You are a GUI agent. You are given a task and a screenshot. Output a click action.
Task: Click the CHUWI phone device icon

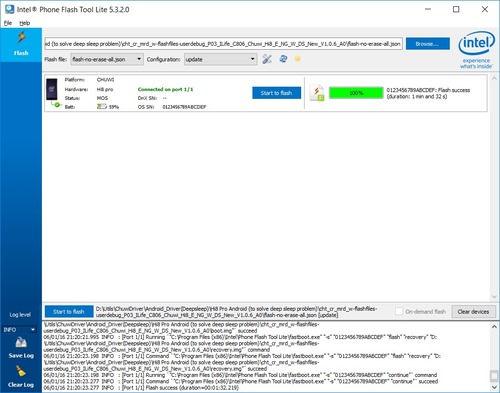(52, 89)
